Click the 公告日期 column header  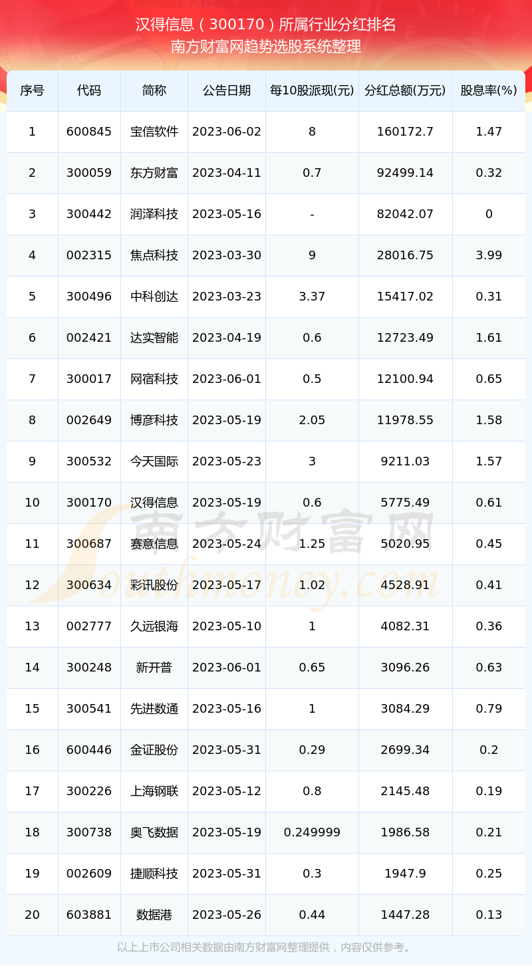227,90
